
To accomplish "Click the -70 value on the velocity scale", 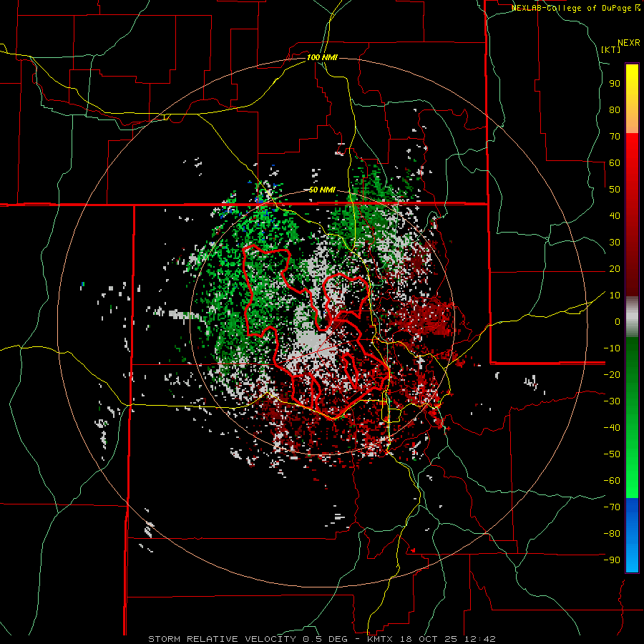I will pyautogui.click(x=612, y=507).
